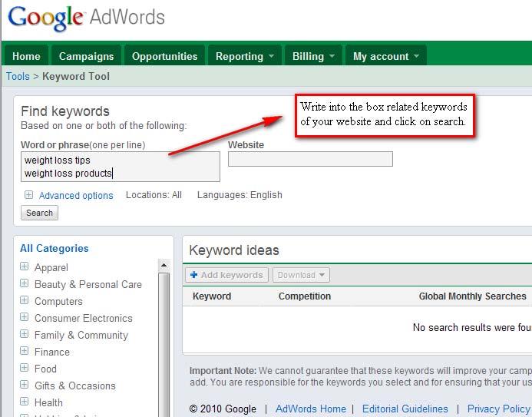Open the Reporting dropdown menu
This screenshot has height=417, width=532.
245,56
